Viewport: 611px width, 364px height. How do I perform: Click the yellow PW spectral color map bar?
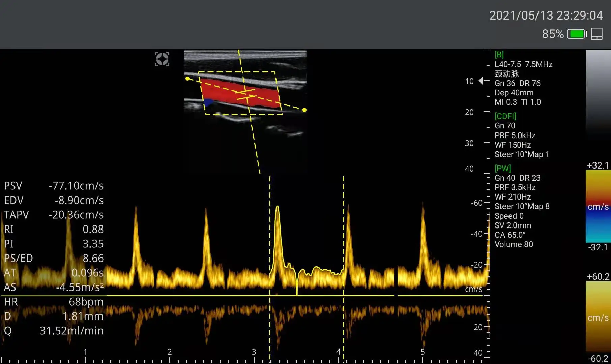pos(598,317)
